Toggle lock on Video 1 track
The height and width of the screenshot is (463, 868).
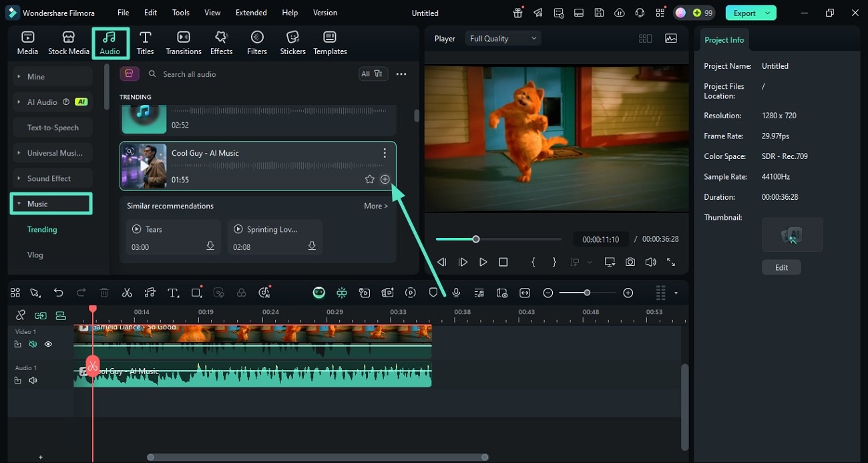tap(18, 344)
